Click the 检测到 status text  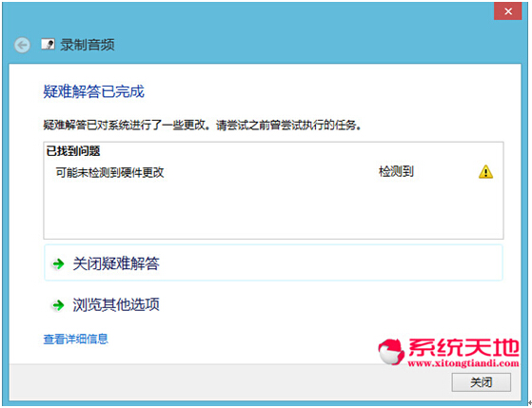click(396, 171)
